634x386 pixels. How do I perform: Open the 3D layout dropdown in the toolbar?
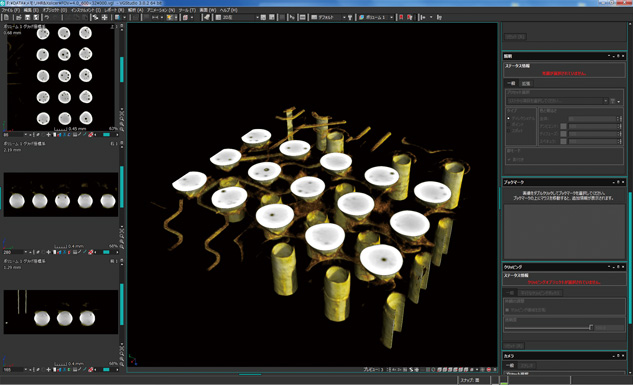pos(237,17)
